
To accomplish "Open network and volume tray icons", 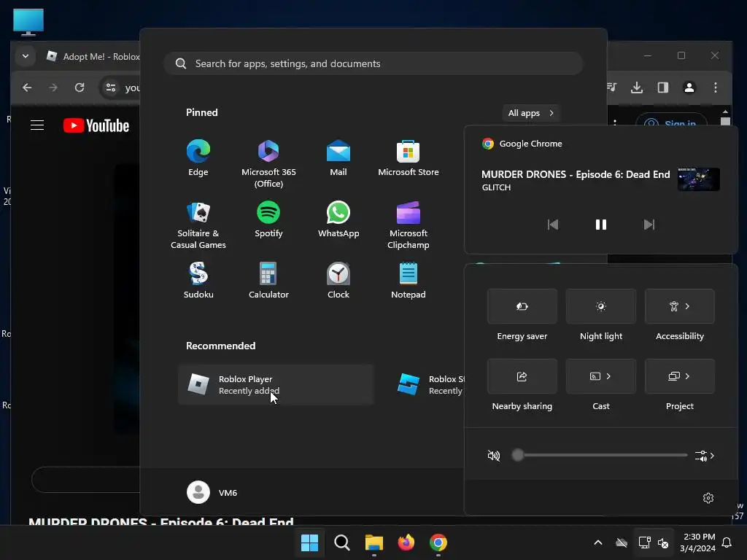I will [x=654, y=542].
